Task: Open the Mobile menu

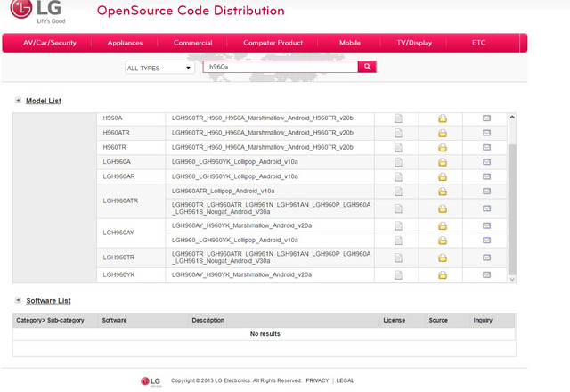Action: coord(350,43)
